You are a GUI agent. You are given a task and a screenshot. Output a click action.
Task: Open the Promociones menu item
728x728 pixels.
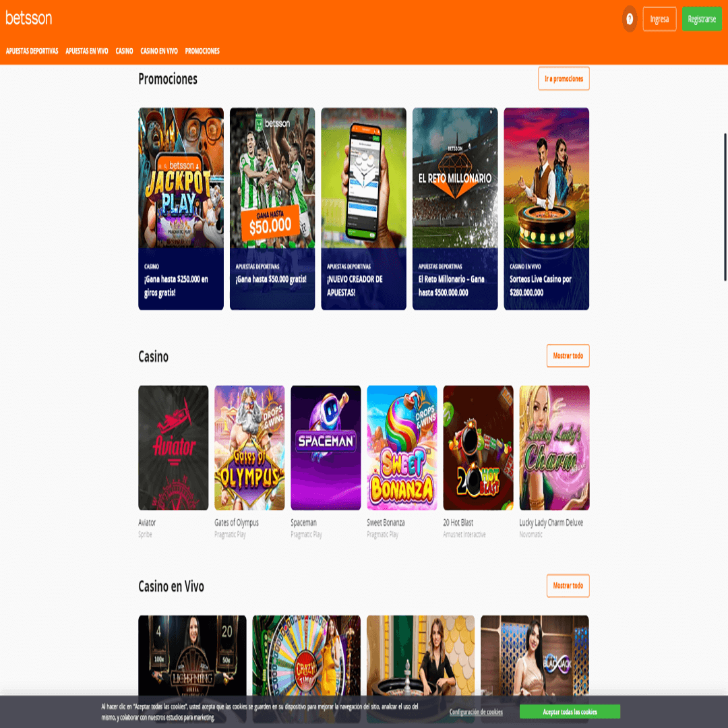coord(202,51)
